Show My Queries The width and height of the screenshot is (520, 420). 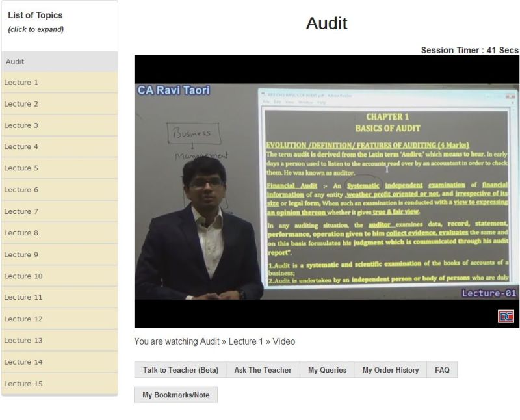click(327, 370)
